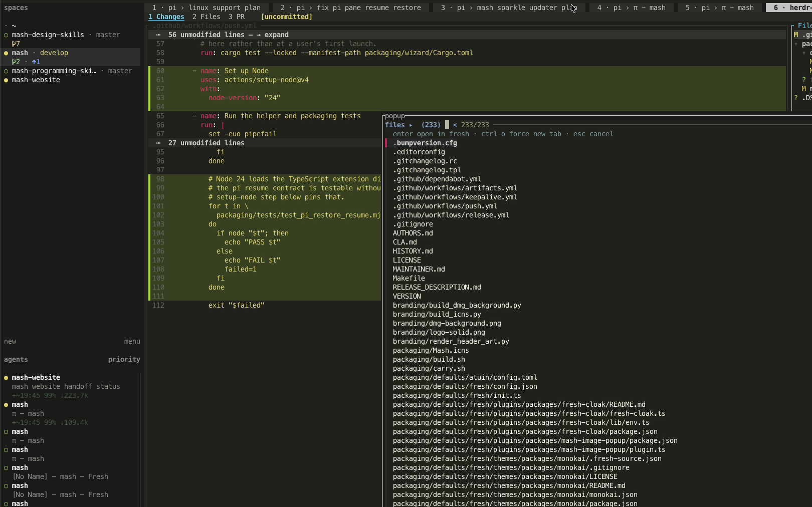Open tab 3 mash sparkle updater plan

509,8
